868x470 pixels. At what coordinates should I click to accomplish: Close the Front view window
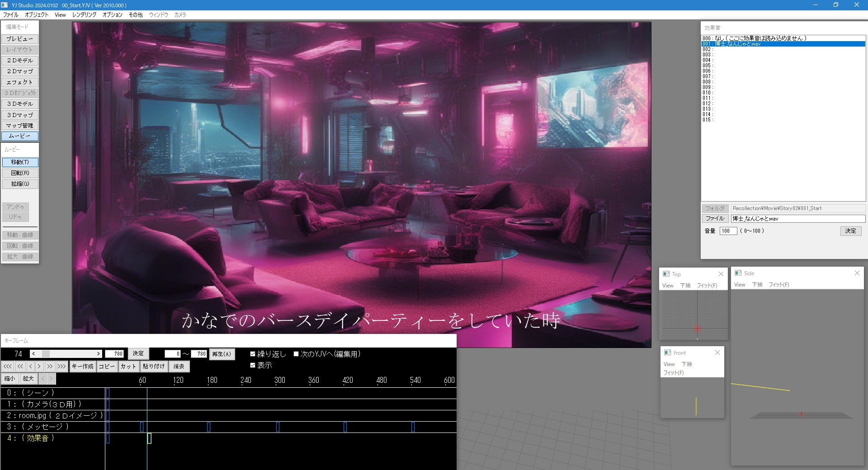717,352
